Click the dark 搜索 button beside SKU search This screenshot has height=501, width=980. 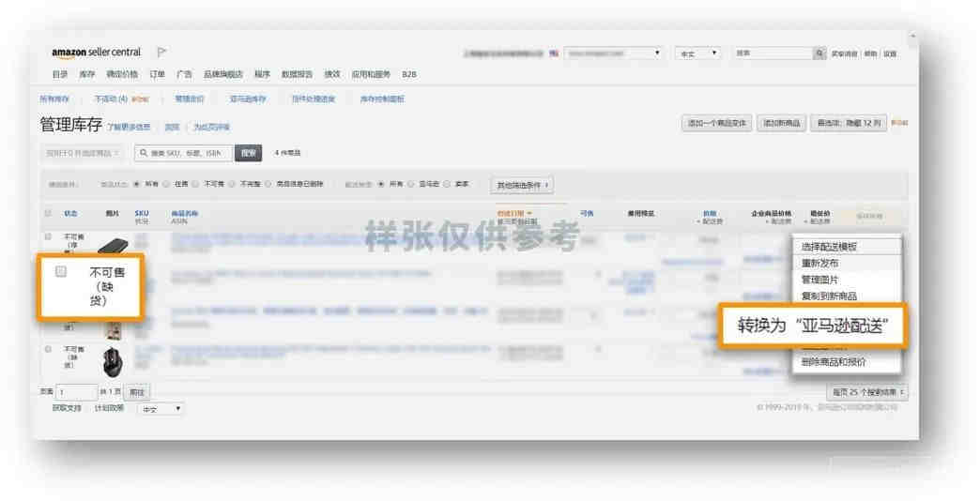click(x=248, y=153)
